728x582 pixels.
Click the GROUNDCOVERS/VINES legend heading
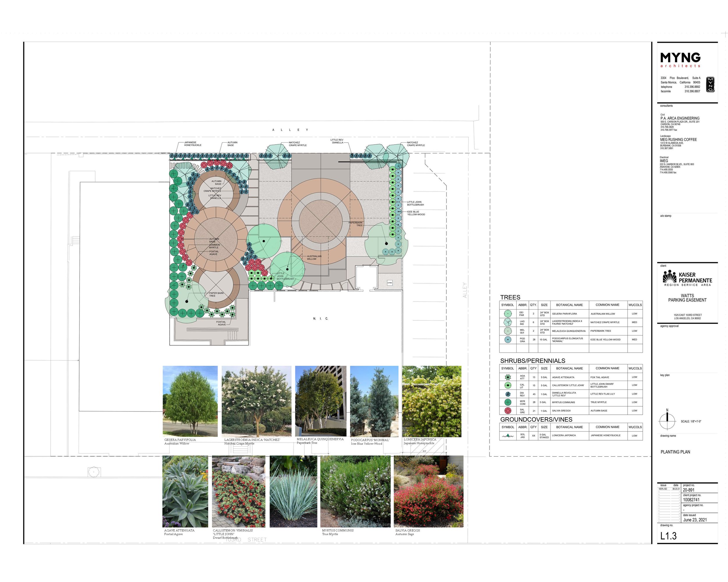[536, 419]
